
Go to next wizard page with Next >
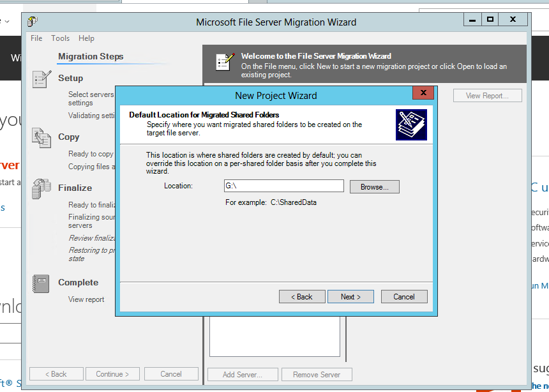(x=350, y=297)
